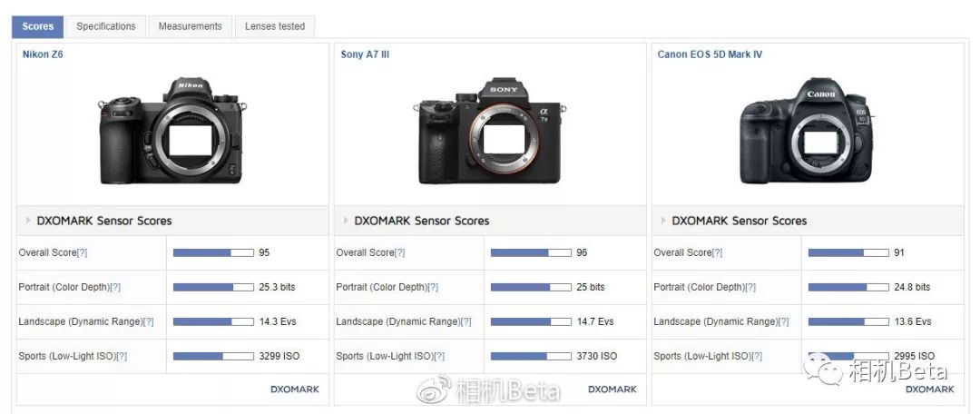Screen dimensions: 980x414
Task: Select the 25.3 bits value
Action: (x=277, y=287)
